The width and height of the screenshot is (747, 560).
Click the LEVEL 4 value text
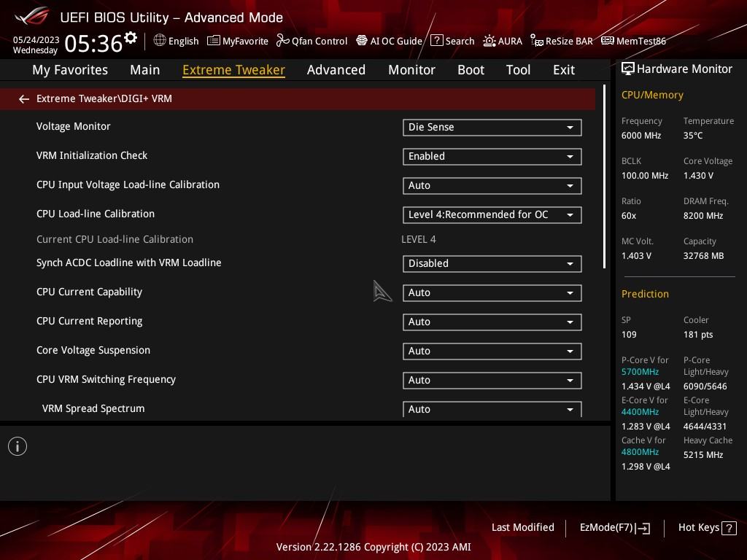tap(418, 239)
